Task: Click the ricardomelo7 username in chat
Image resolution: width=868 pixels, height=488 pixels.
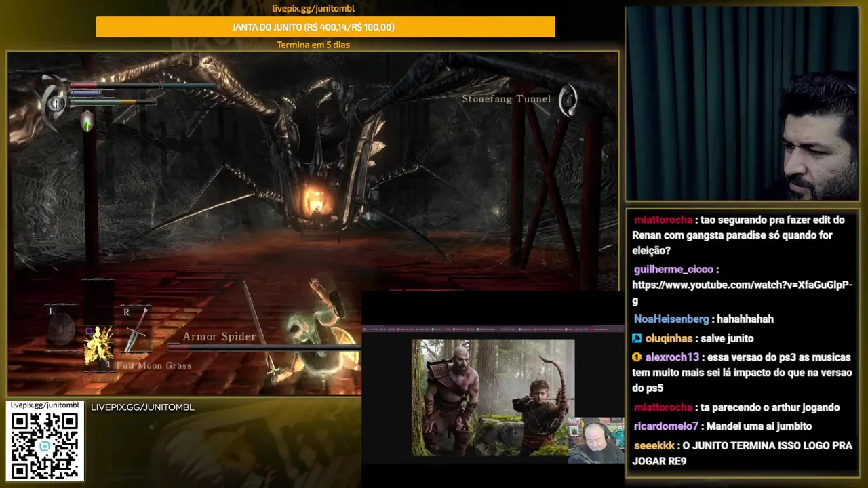Action: click(x=666, y=426)
